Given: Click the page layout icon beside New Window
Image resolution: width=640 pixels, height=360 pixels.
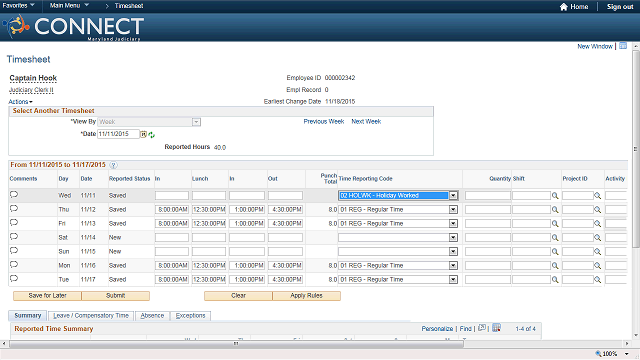Looking at the screenshot, I should click(623, 46).
